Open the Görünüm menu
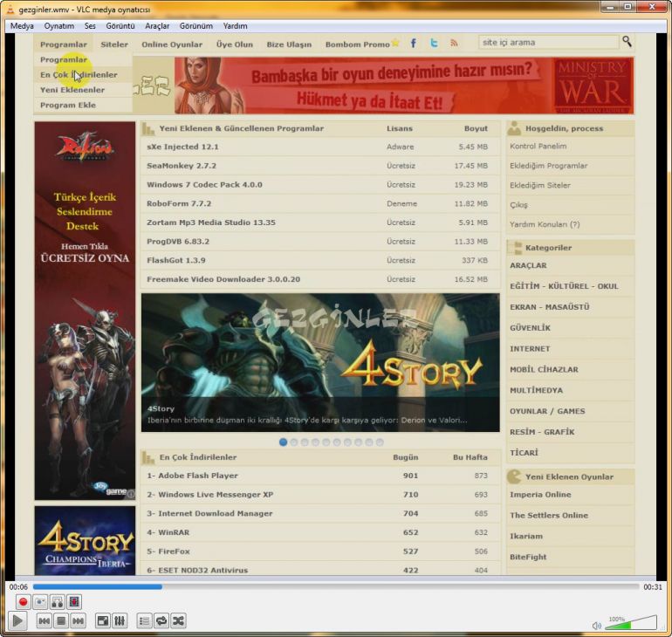This screenshot has width=672, height=637. [195, 25]
